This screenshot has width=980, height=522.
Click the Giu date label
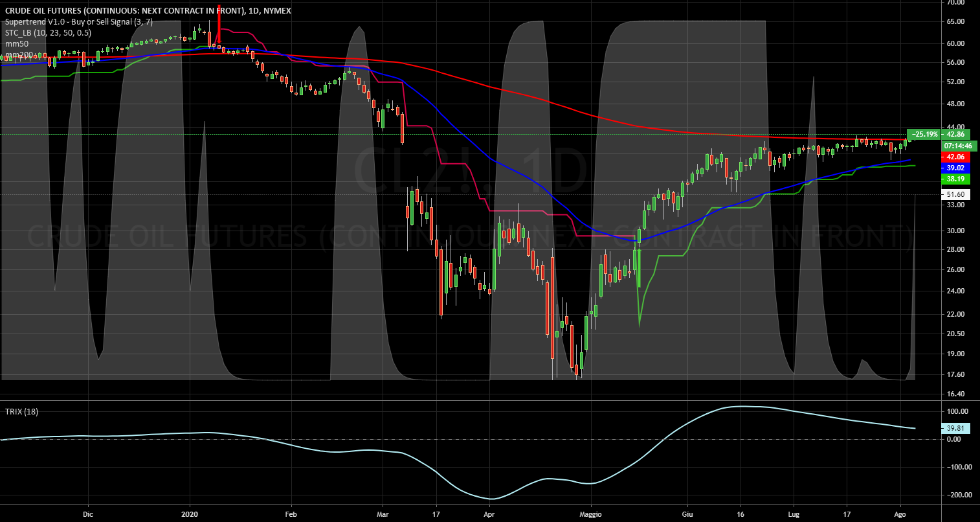pos(687,514)
